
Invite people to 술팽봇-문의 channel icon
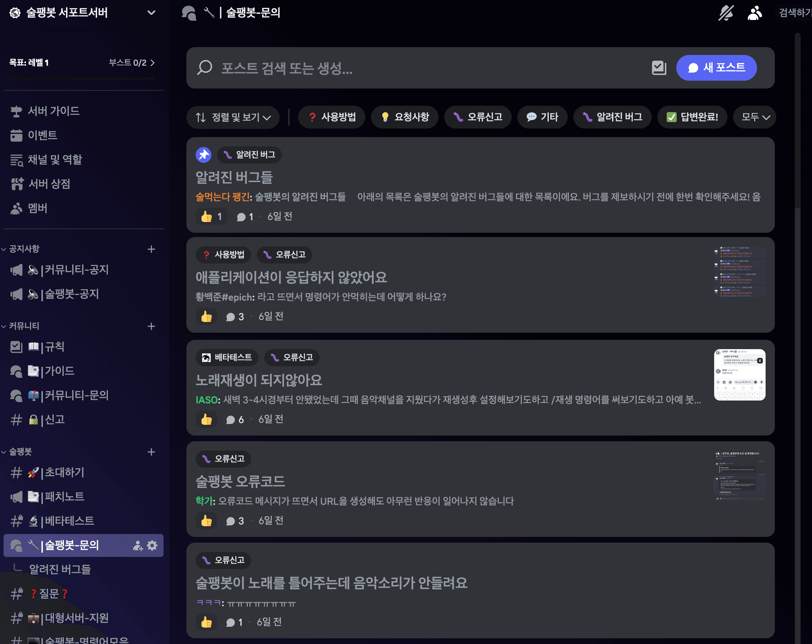point(138,545)
